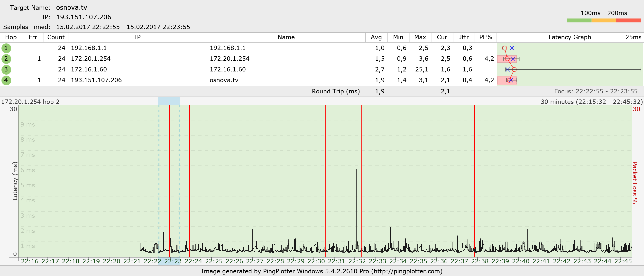
Task: Select the 172.16.1.60 IP cell
Action: pos(89,69)
